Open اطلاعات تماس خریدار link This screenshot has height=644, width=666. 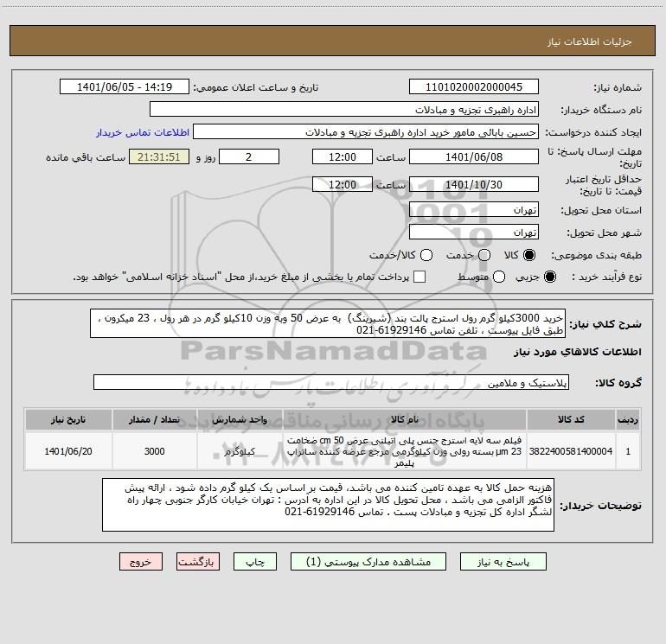click(143, 132)
